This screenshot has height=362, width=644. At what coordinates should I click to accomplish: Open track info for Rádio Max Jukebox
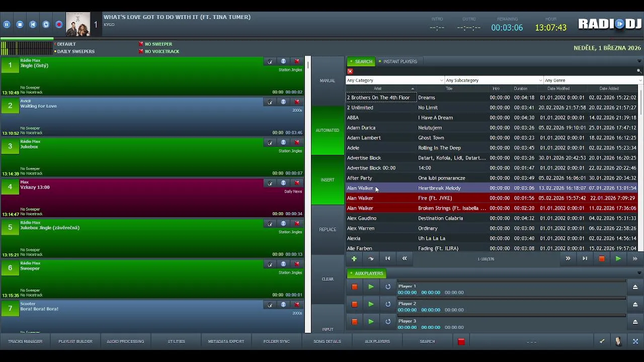pyautogui.click(x=283, y=142)
